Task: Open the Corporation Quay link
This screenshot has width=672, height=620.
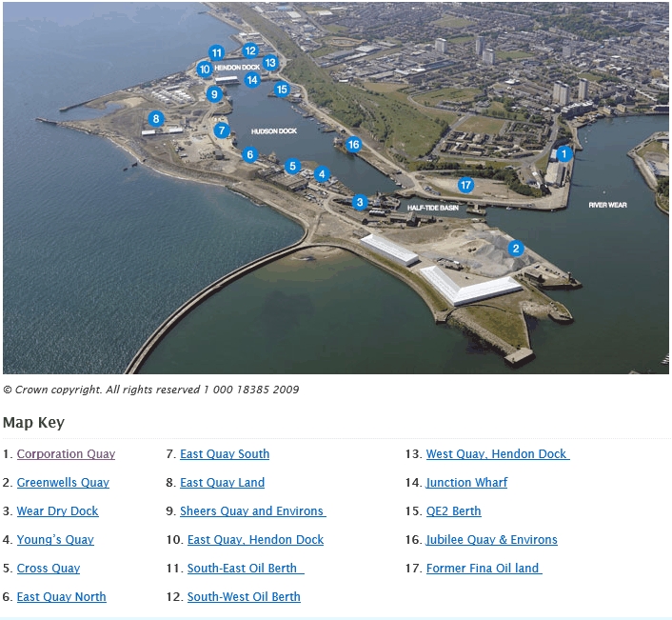Action: [x=66, y=454]
